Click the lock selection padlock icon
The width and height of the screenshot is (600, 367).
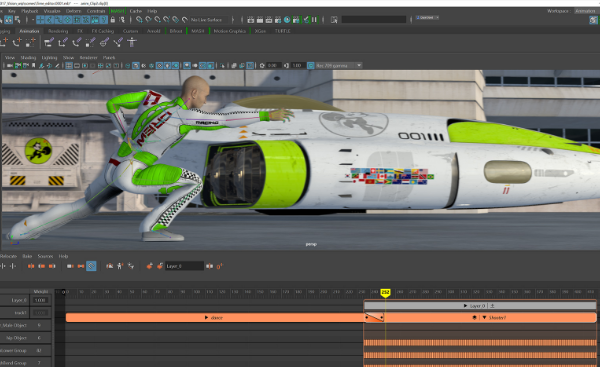(x=113, y=20)
